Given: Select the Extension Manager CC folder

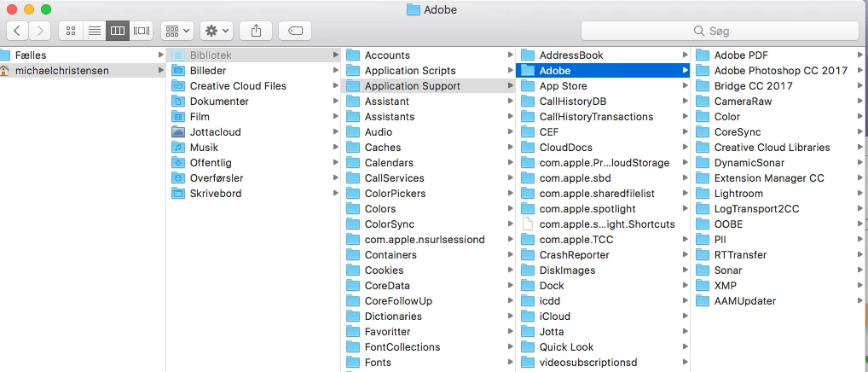Looking at the screenshot, I should click(x=779, y=178).
